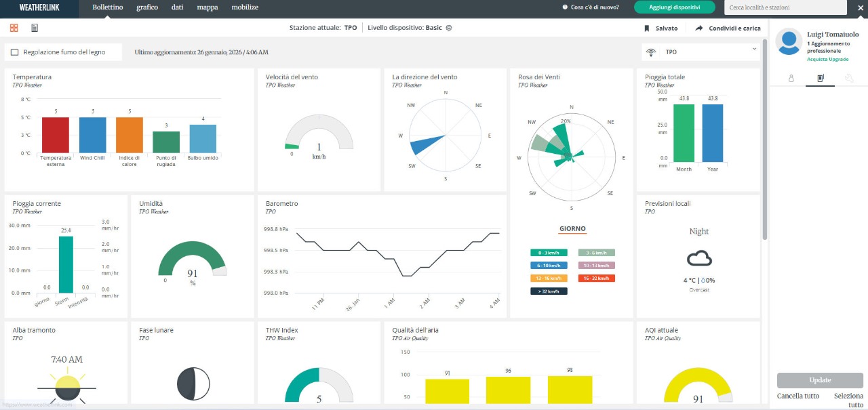Expand the TPO station dropdown
Image resolution: width=868 pixels, height=410 pixels.
pos(754,49)
